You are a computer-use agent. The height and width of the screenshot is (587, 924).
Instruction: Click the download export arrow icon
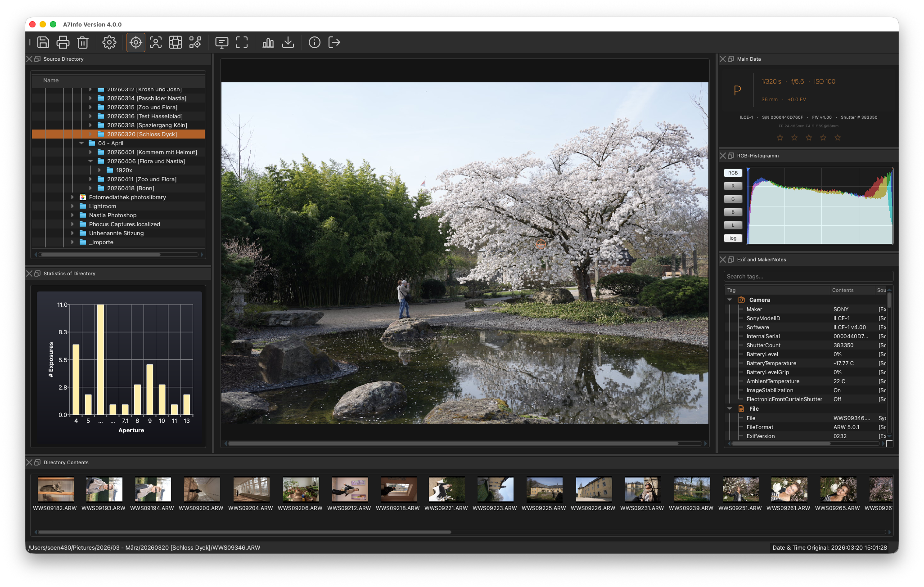(x=288, y=42)
